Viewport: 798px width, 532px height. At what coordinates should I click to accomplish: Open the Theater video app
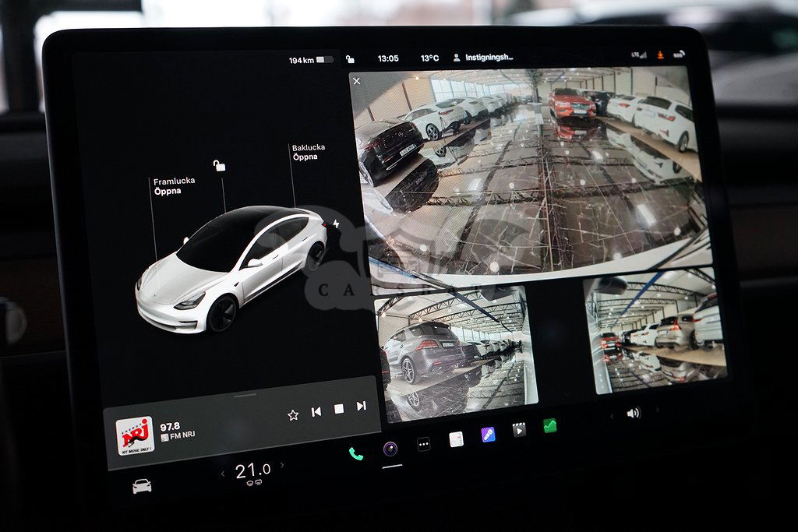[519, 429]
